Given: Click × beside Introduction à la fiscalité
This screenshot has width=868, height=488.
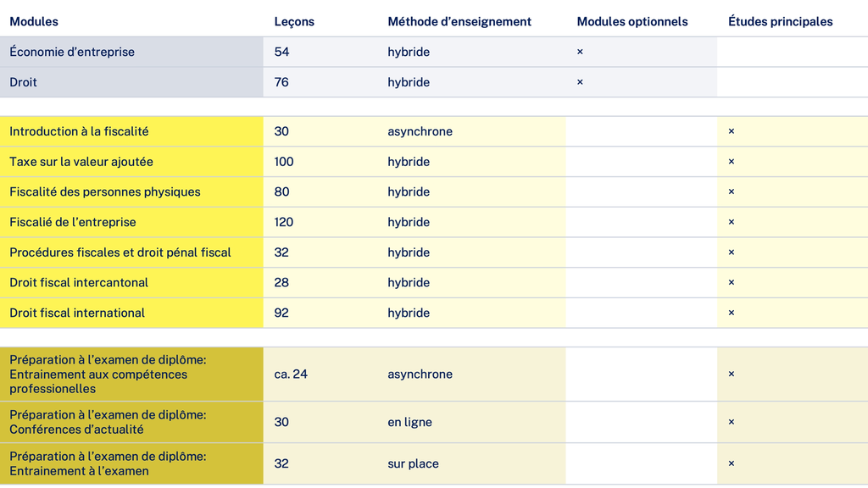Looking at the screenshot, I should tap(731, 131).
